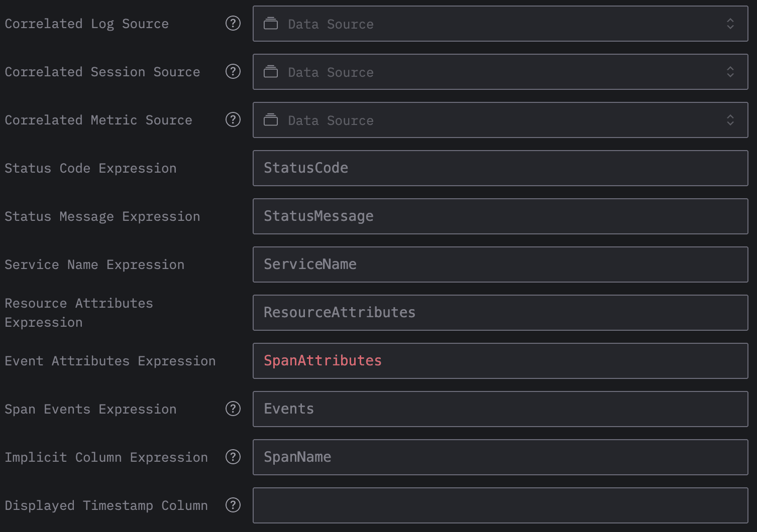Screen dimensions: 757x532
Task: Open the Correlated Session Source dropdown arrows
Action: pos(730,72)
